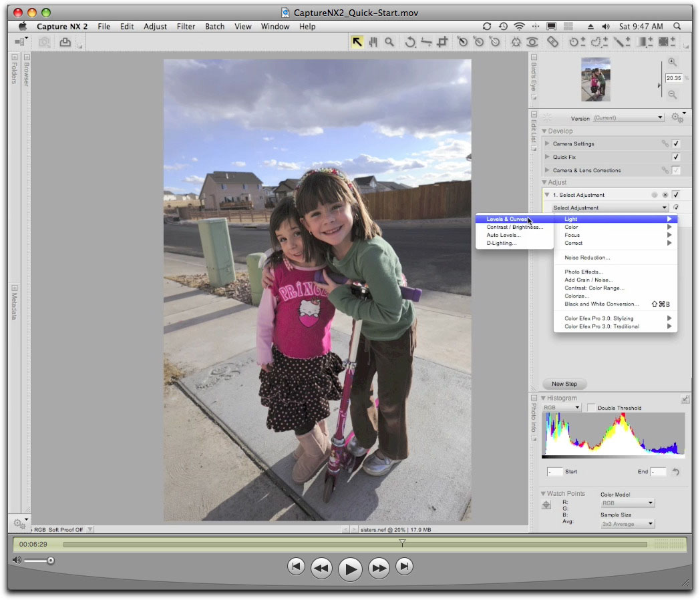
Task: Open the Filter menu in menu bar
Action: point(186,27)
